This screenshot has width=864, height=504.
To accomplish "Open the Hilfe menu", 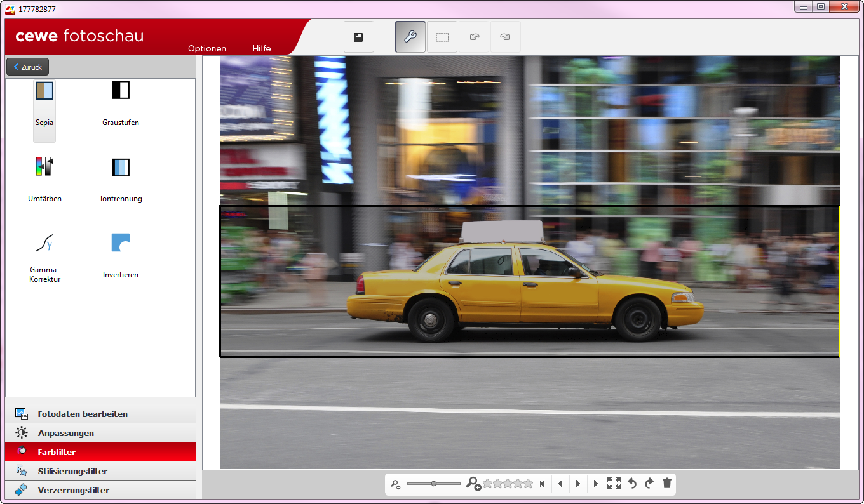I will tap(262, 48).
